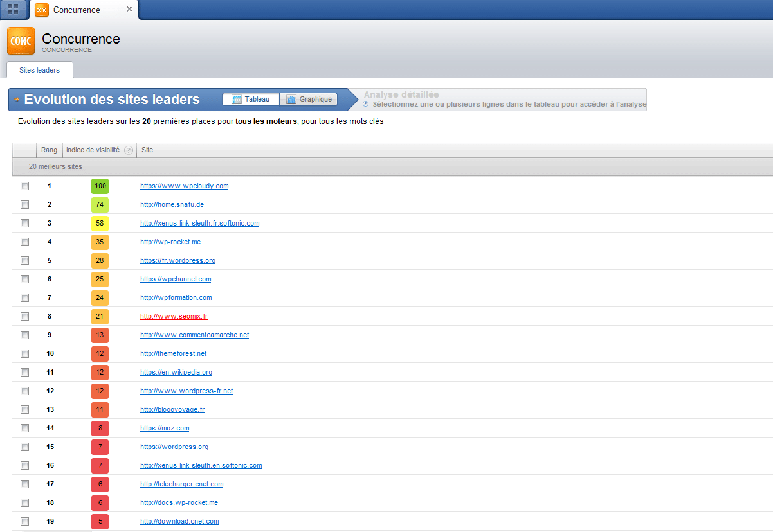This screenshot has width=773, height=532.
Task: Open the http://home.snafu.de link
Action: click(172, 204)
